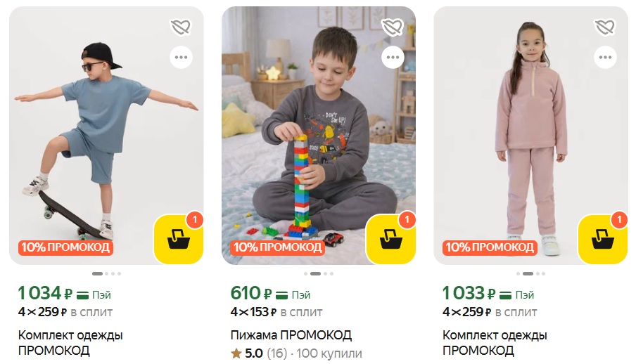The height and width of the screenshot is (364, 636).
Task: Open three-dot menu on blue outfit card
Action: tap(181, 57)
